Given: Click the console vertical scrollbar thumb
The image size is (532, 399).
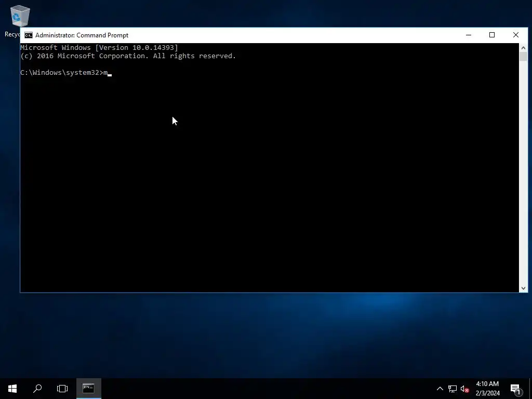Looking at the screenshot, I should pos(523,57).
